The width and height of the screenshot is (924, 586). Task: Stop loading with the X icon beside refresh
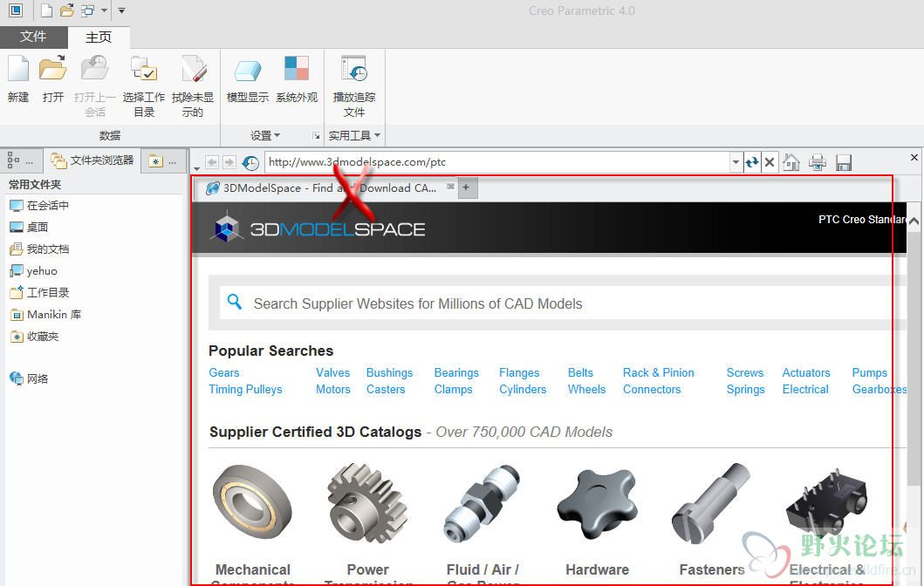coord(769,162)
